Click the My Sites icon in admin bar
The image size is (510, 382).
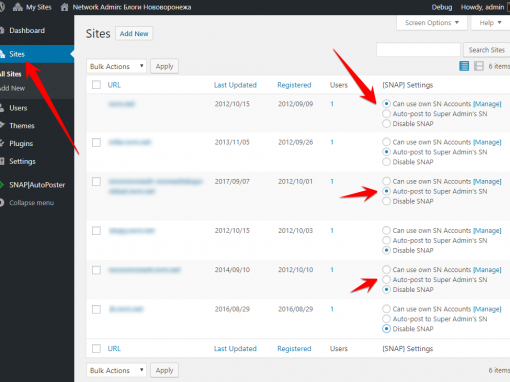[x=17, y=7]
